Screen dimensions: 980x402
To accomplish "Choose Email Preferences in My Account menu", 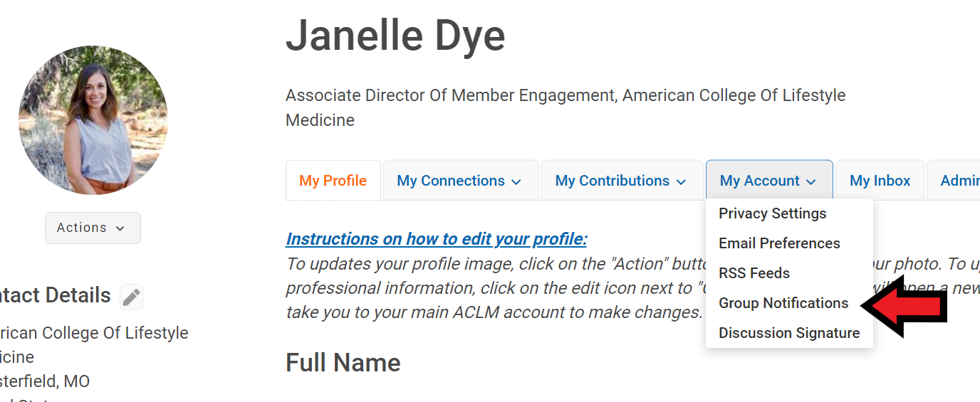I will pos(779,243).
